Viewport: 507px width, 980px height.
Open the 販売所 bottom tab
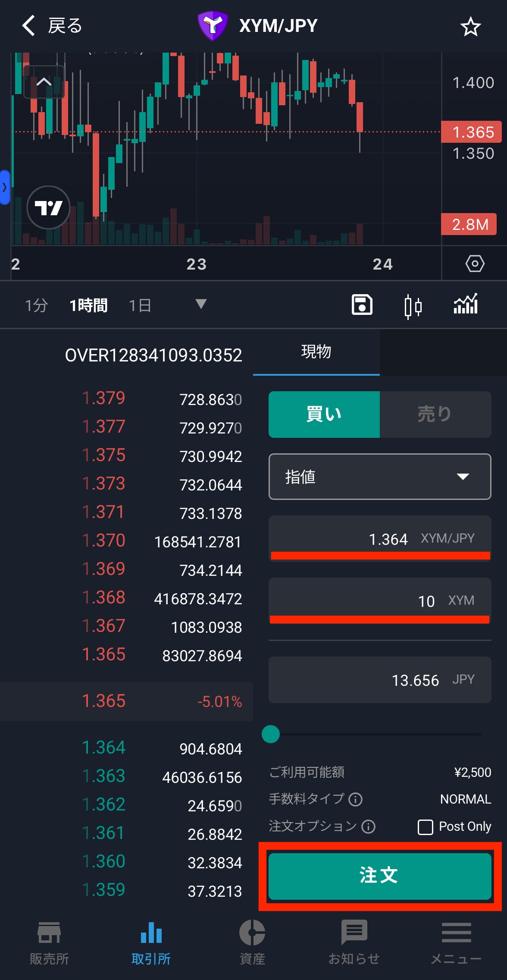pos(50,944)
